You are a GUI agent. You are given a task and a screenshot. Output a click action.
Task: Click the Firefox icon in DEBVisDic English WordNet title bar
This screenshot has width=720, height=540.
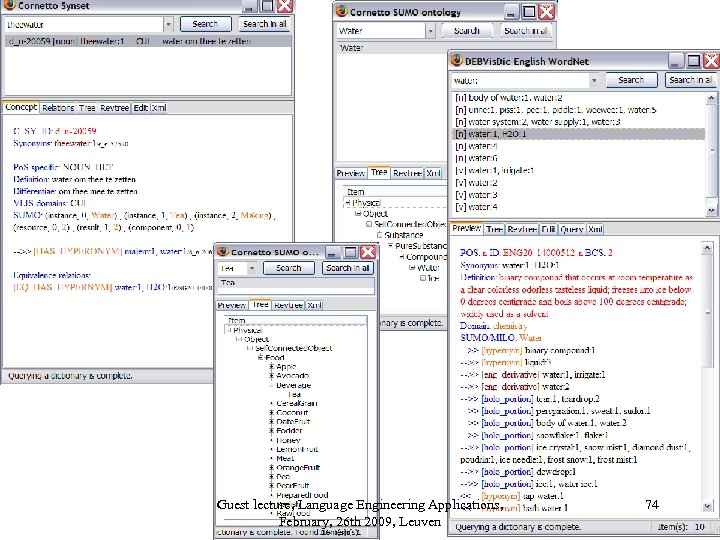(x=457, y=61)
